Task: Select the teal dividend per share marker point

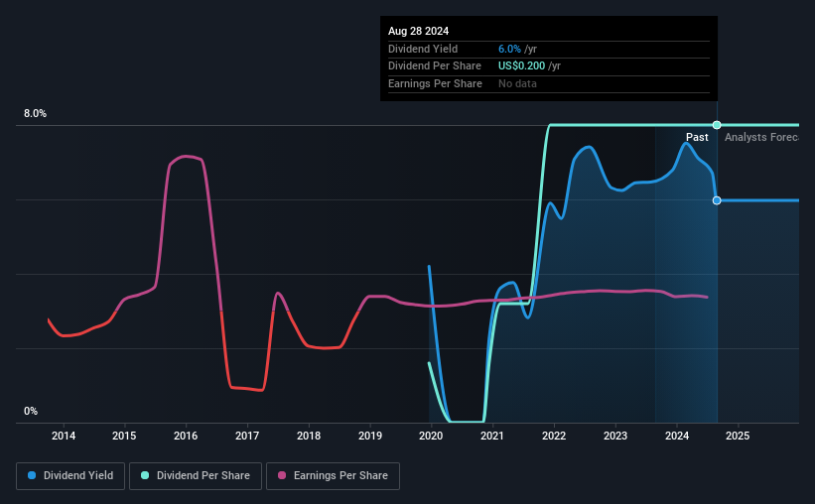Action: pos(717,125)
